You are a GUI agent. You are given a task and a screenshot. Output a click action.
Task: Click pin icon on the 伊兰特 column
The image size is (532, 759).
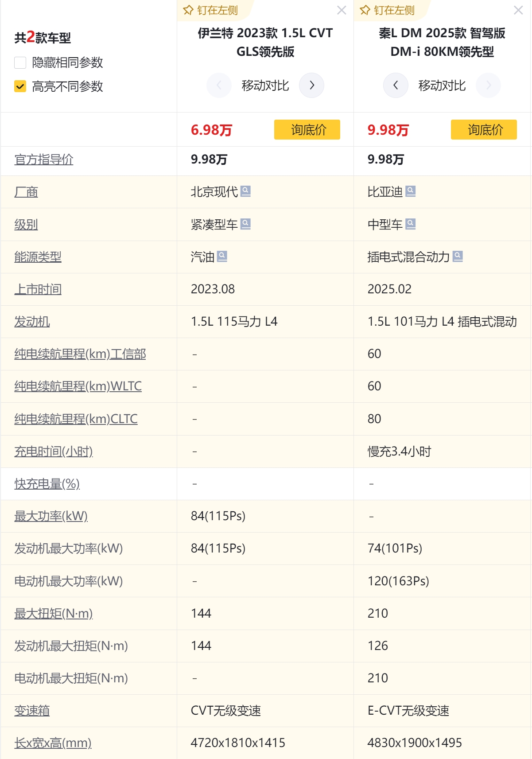point(188,10)
